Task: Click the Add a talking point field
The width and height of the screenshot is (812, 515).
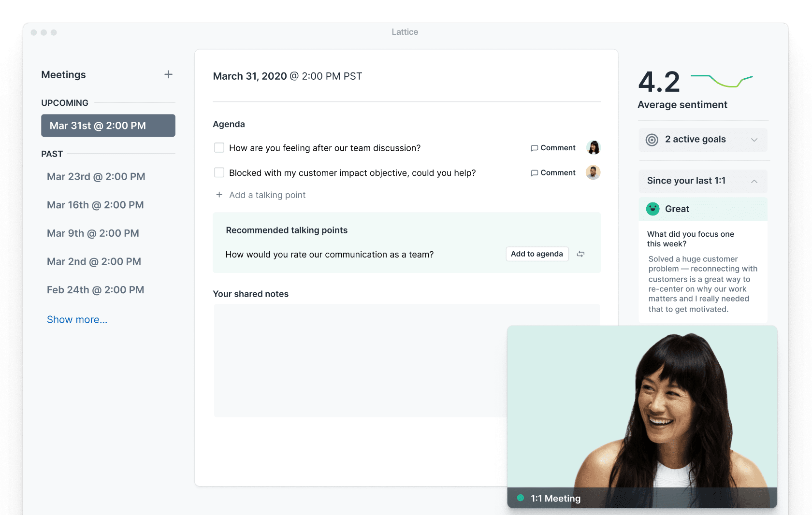Action: tap(267, 195)
